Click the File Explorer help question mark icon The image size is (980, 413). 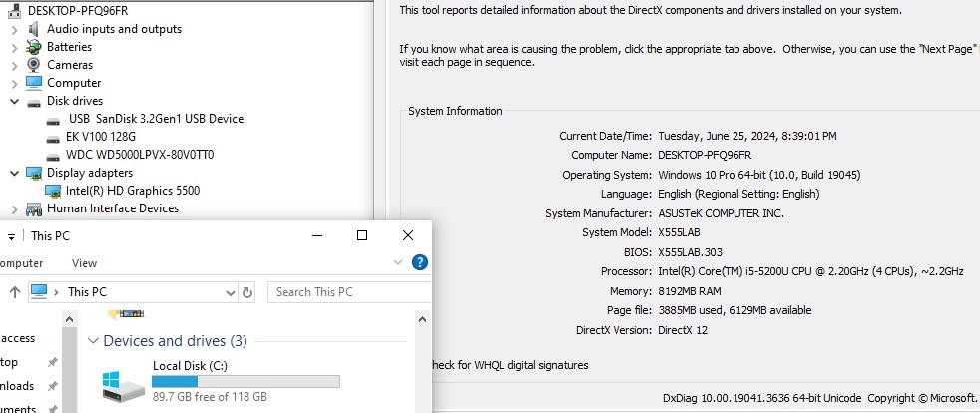[420, 263]
